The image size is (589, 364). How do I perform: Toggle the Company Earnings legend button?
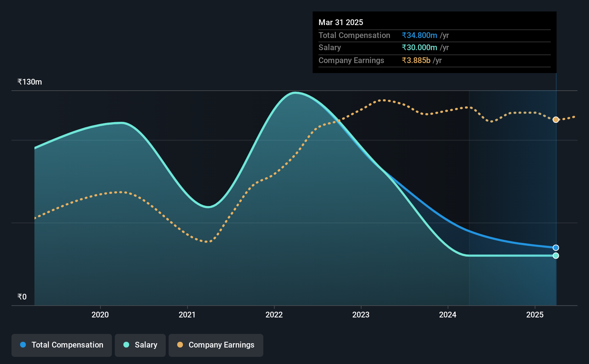pos(216,345)
